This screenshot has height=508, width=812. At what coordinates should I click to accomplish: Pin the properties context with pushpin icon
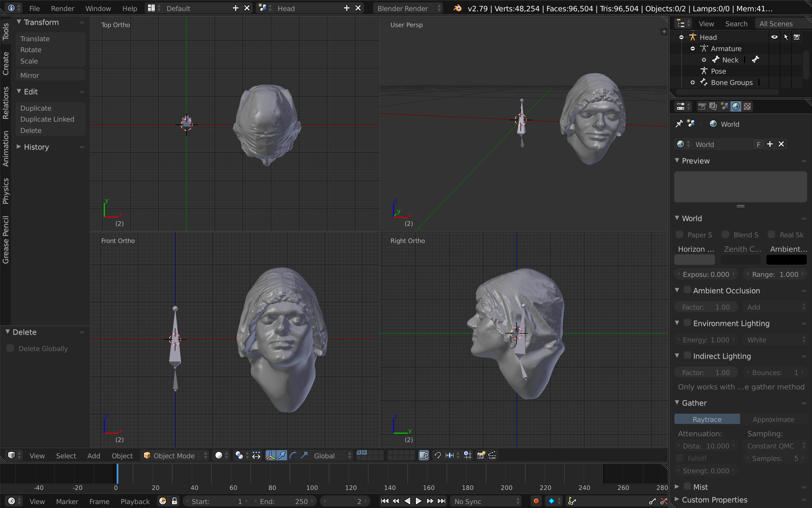point(679,124)
